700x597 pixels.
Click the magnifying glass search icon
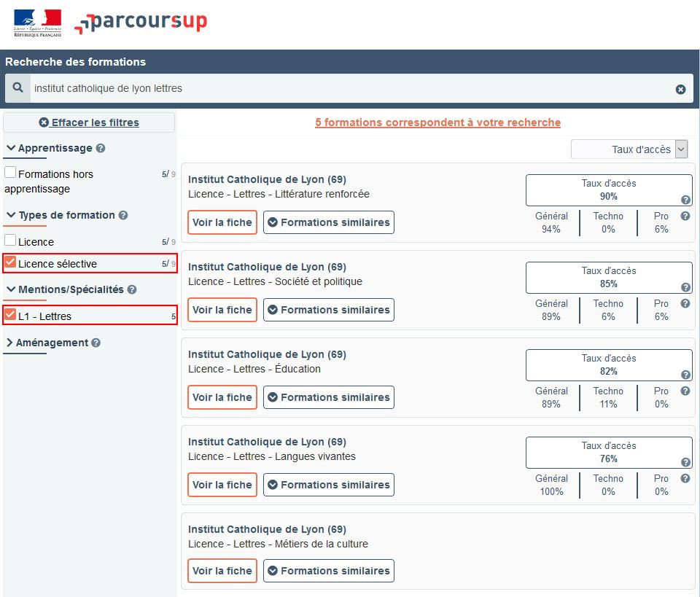17,87
